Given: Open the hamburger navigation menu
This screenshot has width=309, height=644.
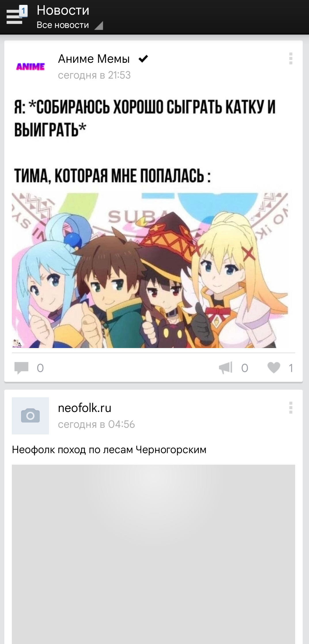Looking at the screenshot, I should click(14, 17).
